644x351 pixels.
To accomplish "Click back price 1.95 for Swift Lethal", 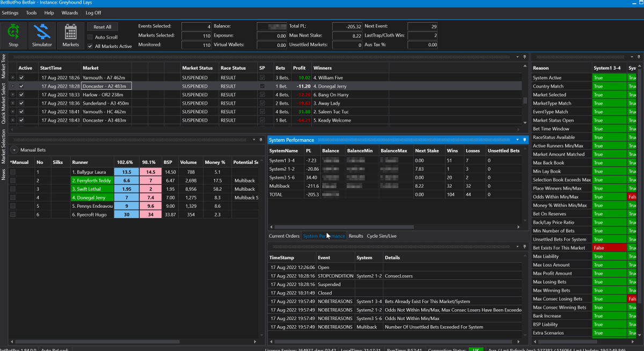I will point(127,189).
